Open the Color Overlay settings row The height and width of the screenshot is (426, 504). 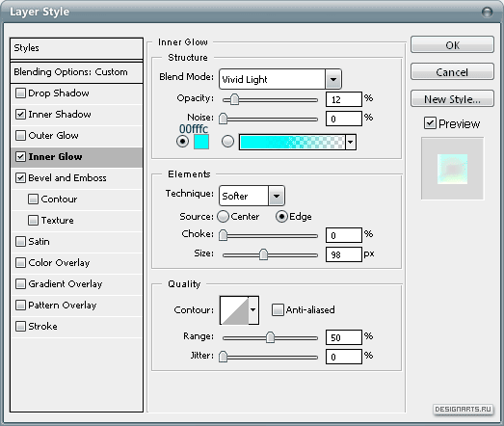coord(76,263)
